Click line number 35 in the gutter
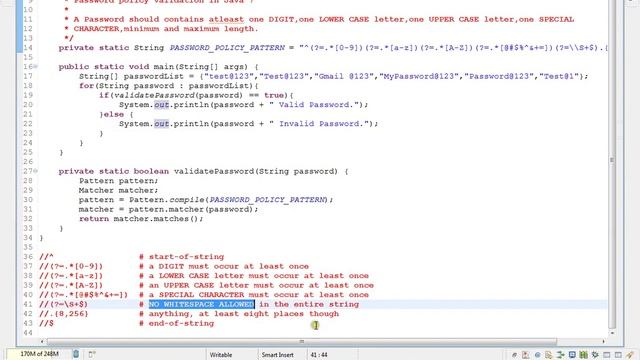The height and width of the screenshot is (360, 640). tap(28, 247)
